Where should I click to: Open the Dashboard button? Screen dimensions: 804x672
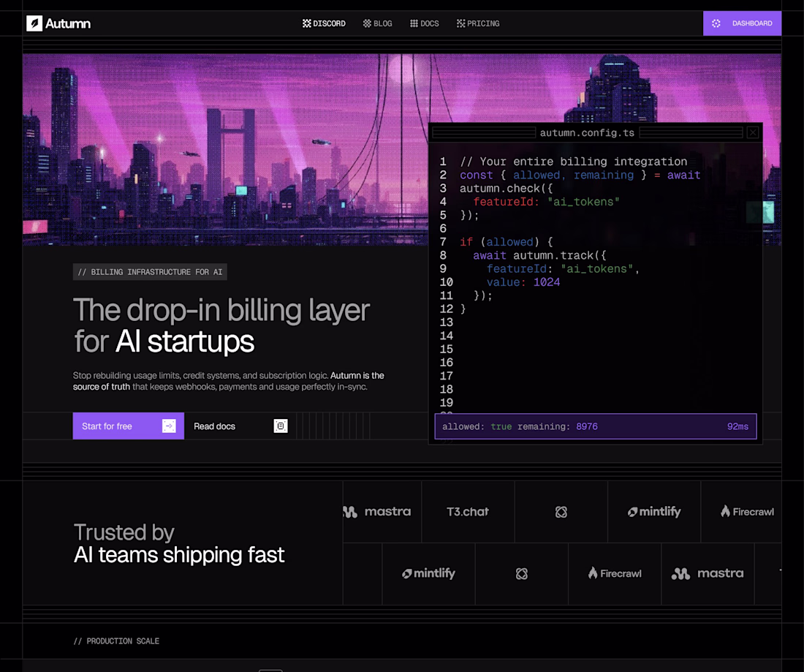pos(742,23)
